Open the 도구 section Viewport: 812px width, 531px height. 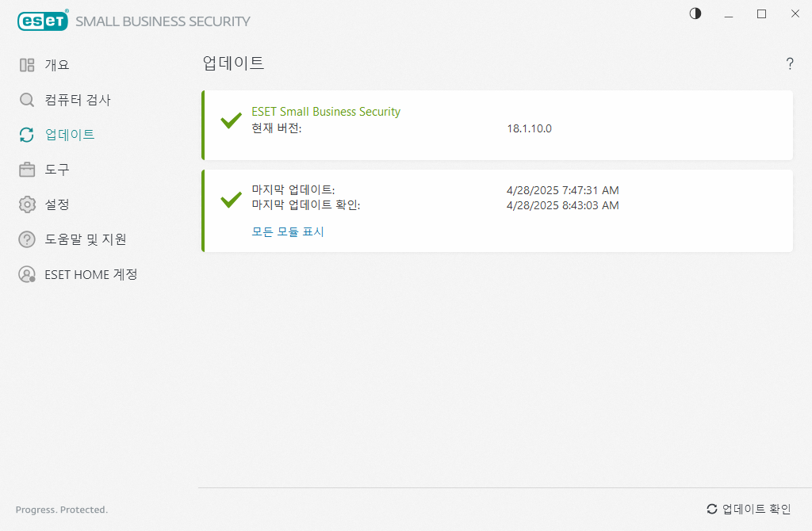tap(57, 170)
